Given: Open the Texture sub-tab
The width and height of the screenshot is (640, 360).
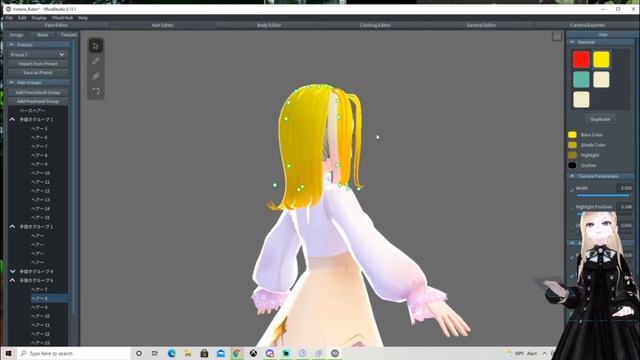Looking at the screenshot, I should pyautogui.click(x=68, y=35).
